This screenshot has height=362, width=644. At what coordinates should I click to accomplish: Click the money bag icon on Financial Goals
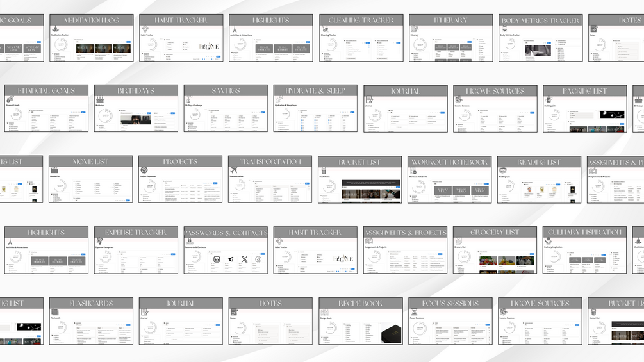coord(10,99)
